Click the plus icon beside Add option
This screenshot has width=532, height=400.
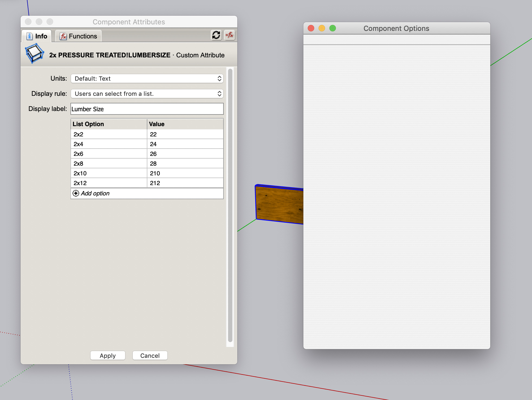click(76, 193)
